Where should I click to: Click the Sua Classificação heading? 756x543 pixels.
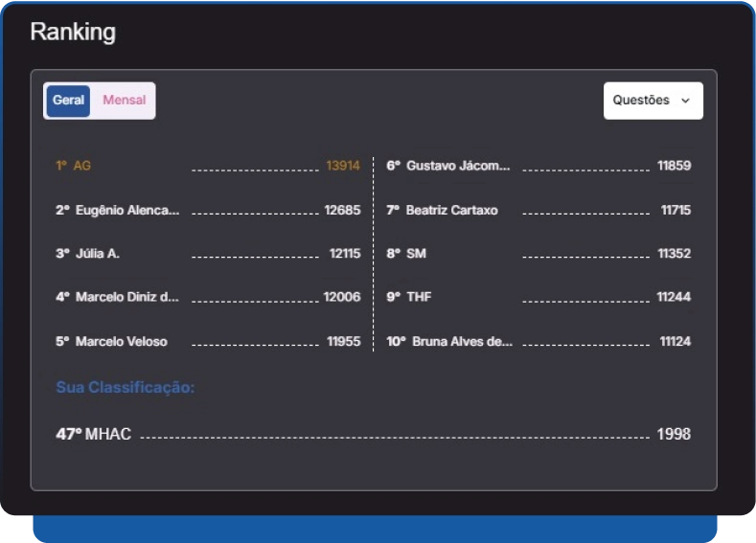(126, 388)
